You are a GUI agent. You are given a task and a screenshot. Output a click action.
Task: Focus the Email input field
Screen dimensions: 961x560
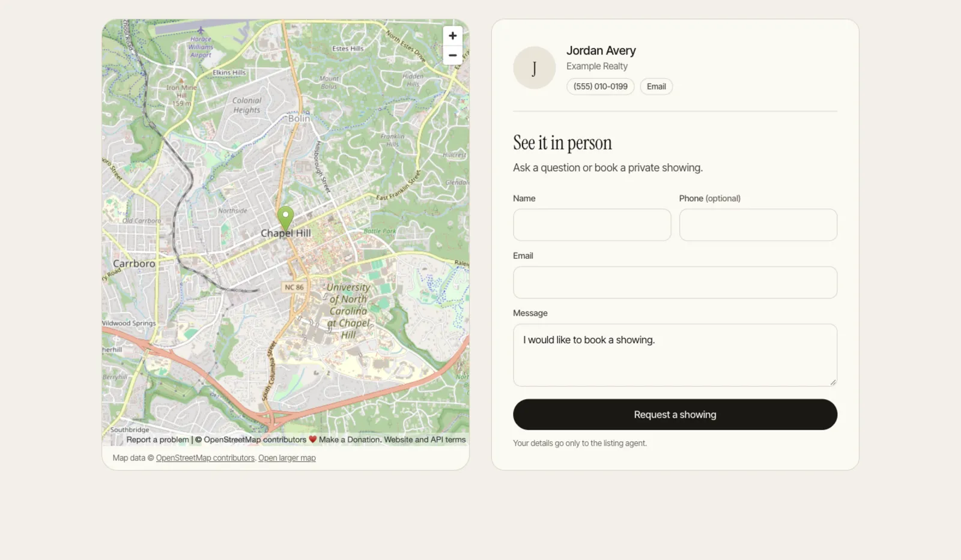click(675, 283)
